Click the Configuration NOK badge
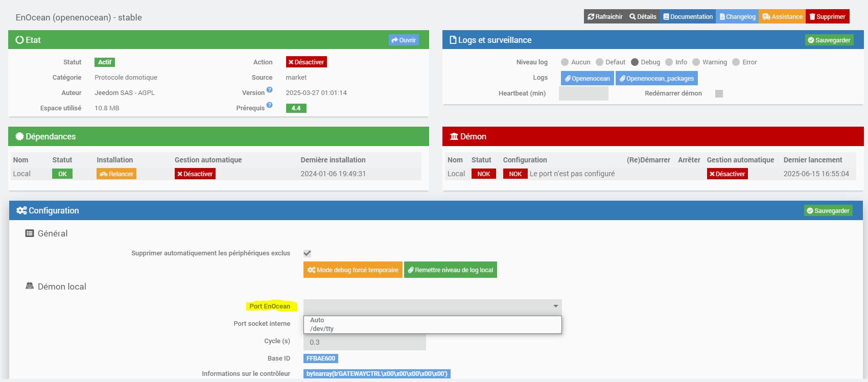The width and height of the screenshot is (868, 382). tap(515, 174)
